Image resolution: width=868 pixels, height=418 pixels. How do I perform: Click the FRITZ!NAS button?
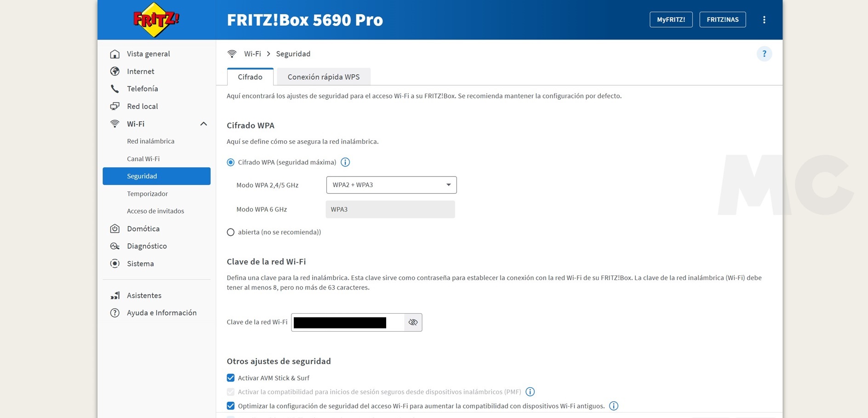point(723,20)
